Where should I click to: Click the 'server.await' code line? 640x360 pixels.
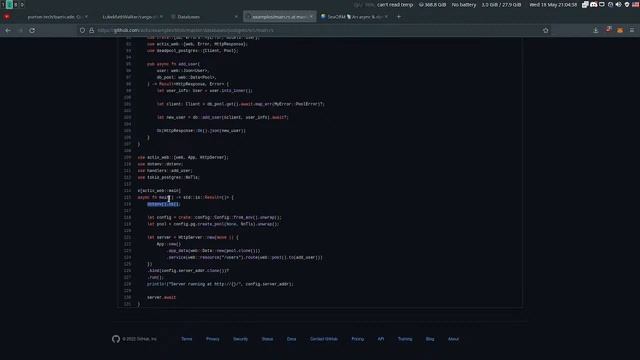[x=162, y=297]
